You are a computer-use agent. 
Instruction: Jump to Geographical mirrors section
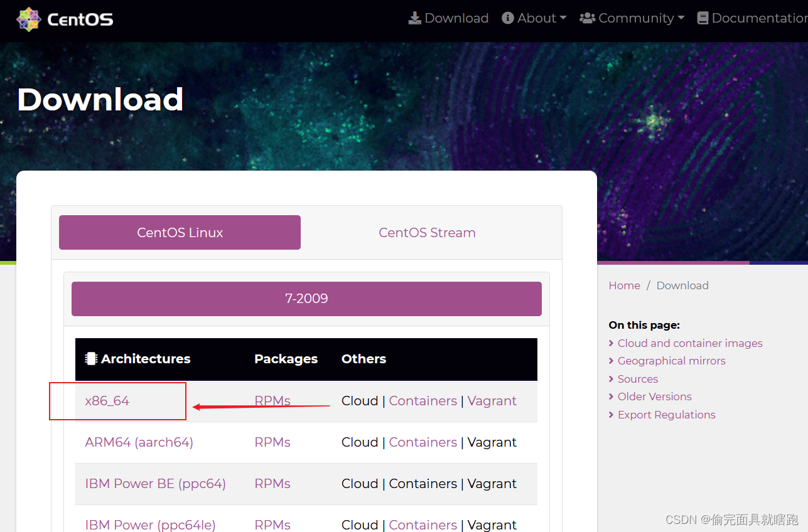coord(672,361)
